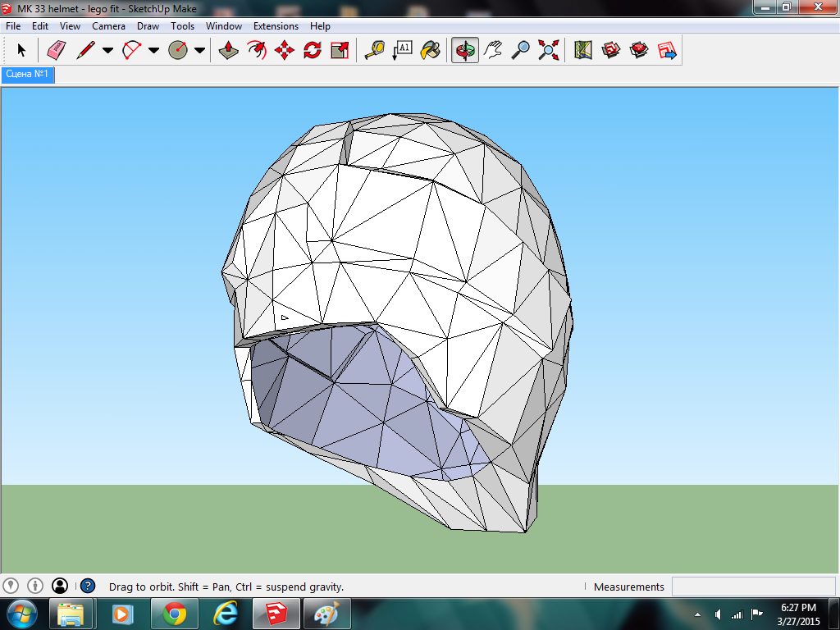840x630 pixels.
Task: Toggle the Instructor help icon
Action: click(x=88, y=586)
